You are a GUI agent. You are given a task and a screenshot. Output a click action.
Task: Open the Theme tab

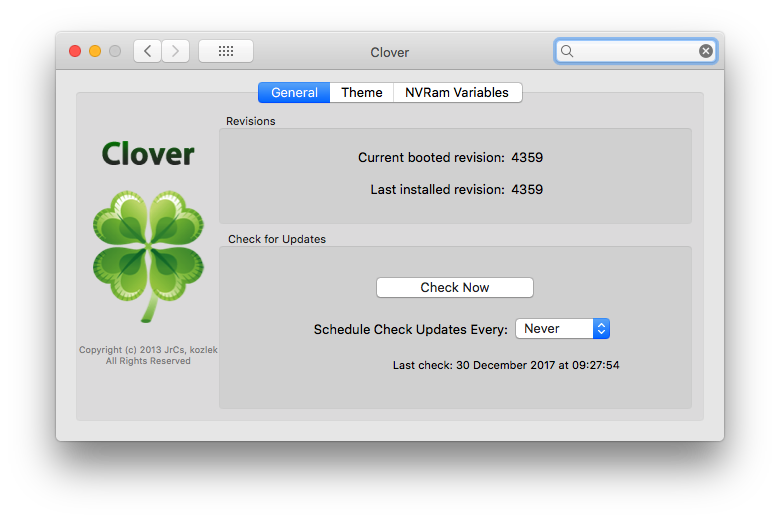click(362, 93)
